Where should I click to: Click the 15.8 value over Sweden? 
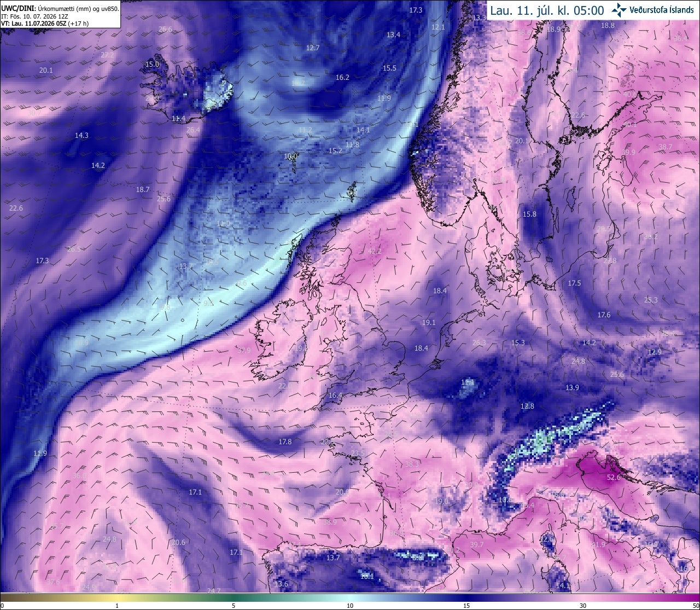529,214
